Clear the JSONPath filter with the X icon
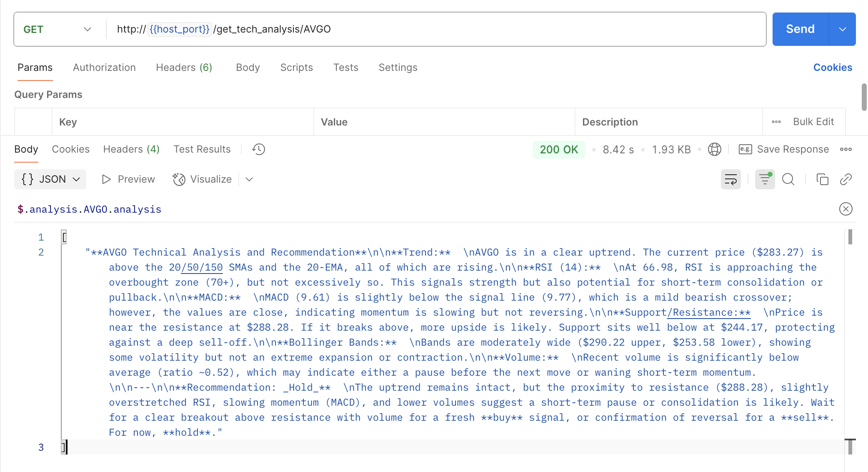 pos(846,209)
